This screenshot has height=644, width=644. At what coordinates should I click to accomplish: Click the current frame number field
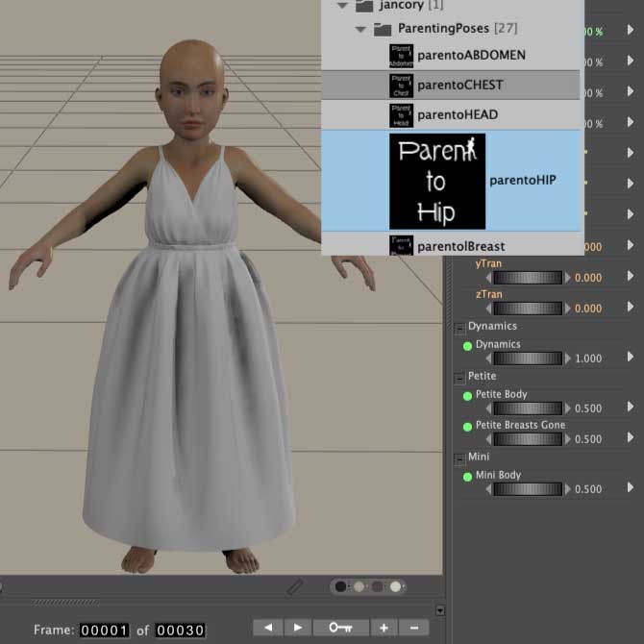[x=103, y=631]
